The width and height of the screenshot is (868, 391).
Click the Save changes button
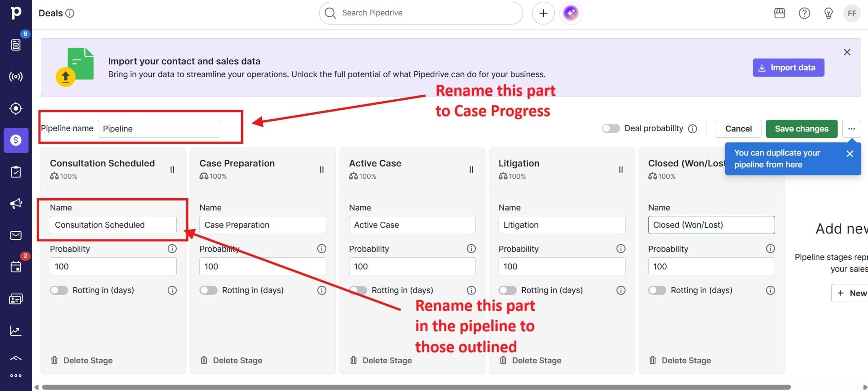pos(801,128)
